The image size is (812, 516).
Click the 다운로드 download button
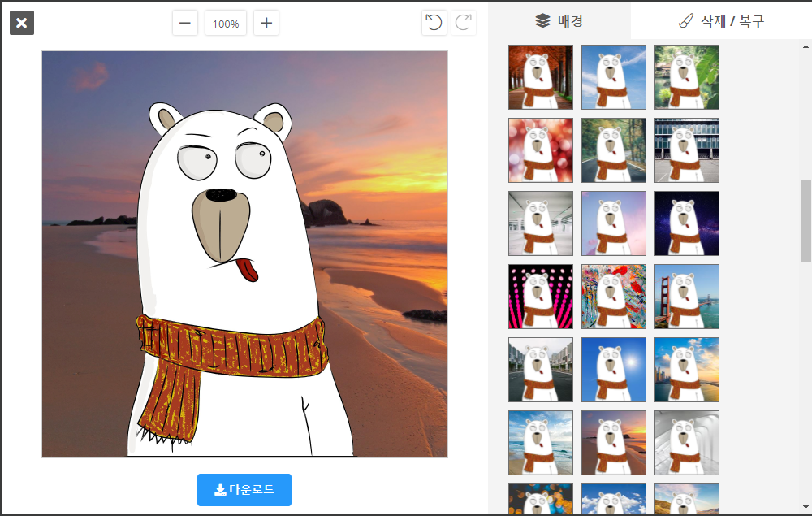(x=244, y=489)
